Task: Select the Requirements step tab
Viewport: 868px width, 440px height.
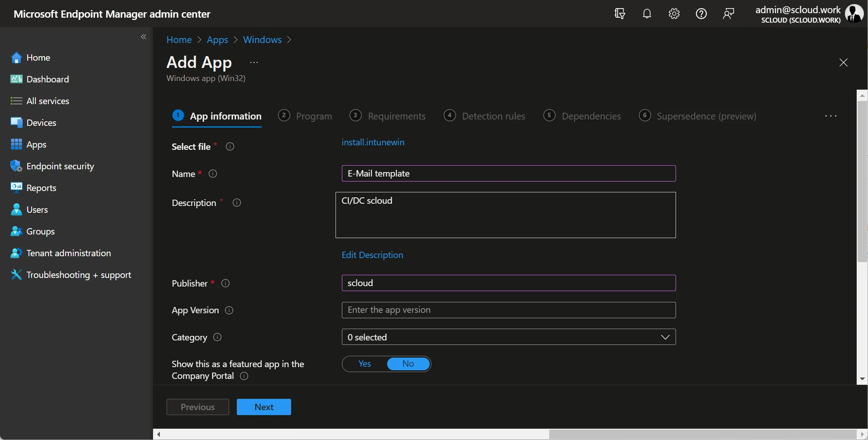Action: [388, 116]
